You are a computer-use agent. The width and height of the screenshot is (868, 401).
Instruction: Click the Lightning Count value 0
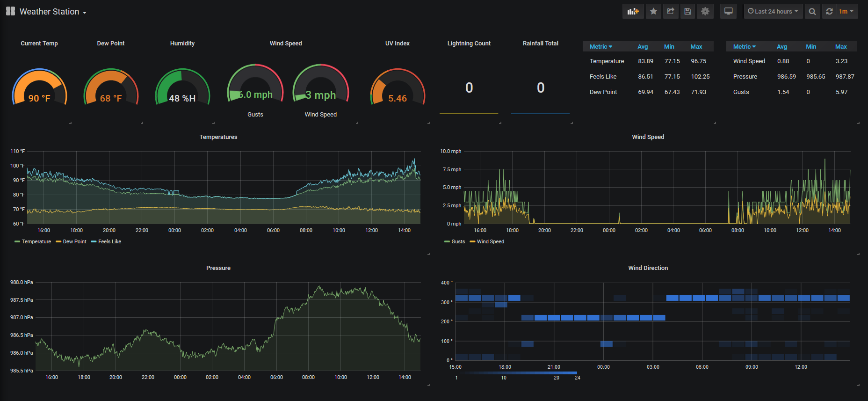coord(469,87)
